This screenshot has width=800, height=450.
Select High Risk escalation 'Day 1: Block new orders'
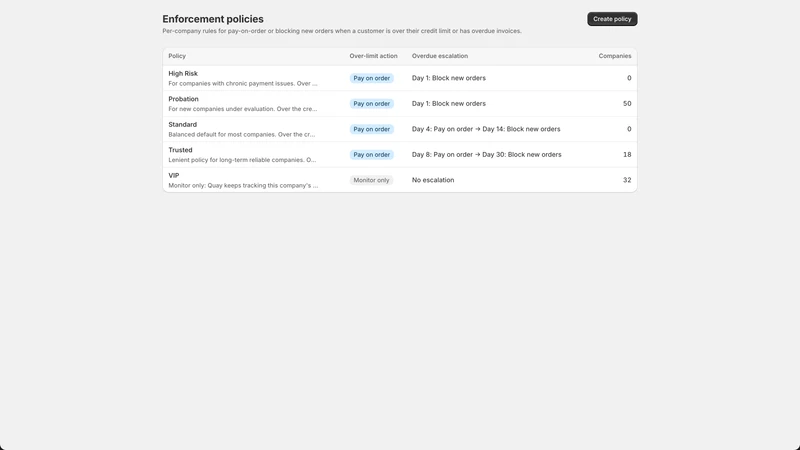pyautogui.click(x=448, y=78)
